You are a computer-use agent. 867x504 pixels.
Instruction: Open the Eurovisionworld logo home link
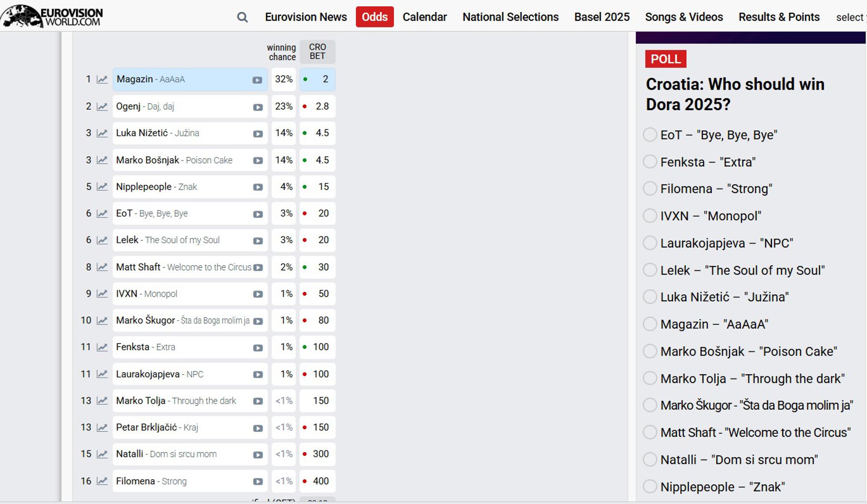click(52, 16)
